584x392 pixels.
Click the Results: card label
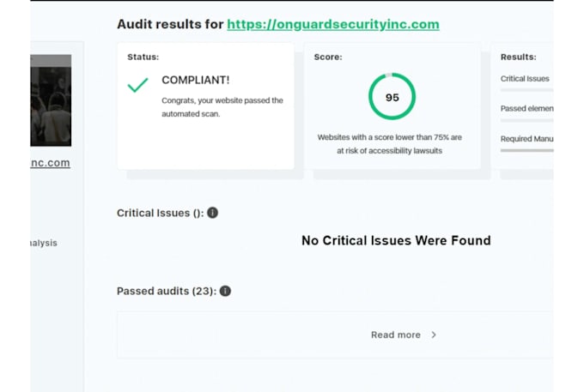tap(519, 57)
